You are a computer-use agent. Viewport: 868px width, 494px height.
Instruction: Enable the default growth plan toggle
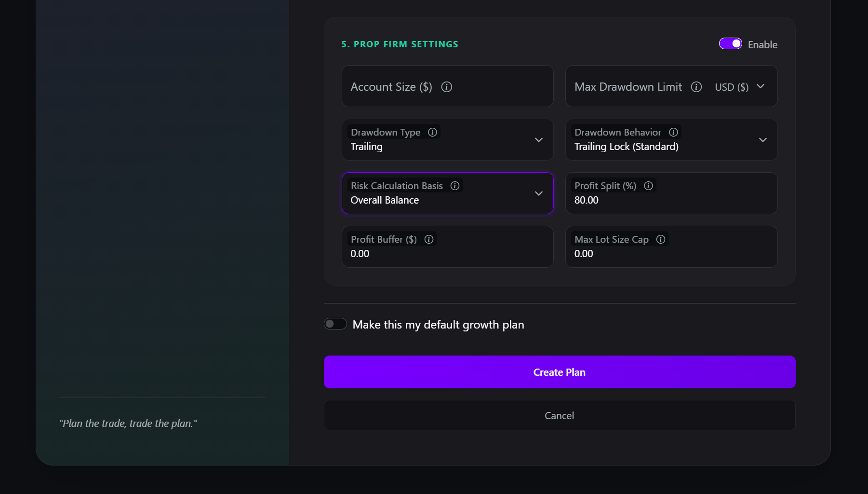coord(335,324)
